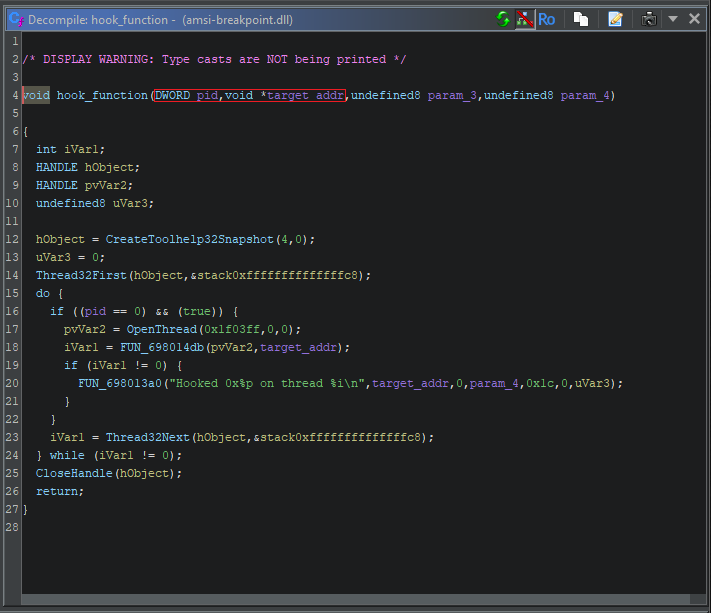Click the 'while' keyword on line 24
The height and width of the screenshot is (613, 711).
tap(67, 455)
